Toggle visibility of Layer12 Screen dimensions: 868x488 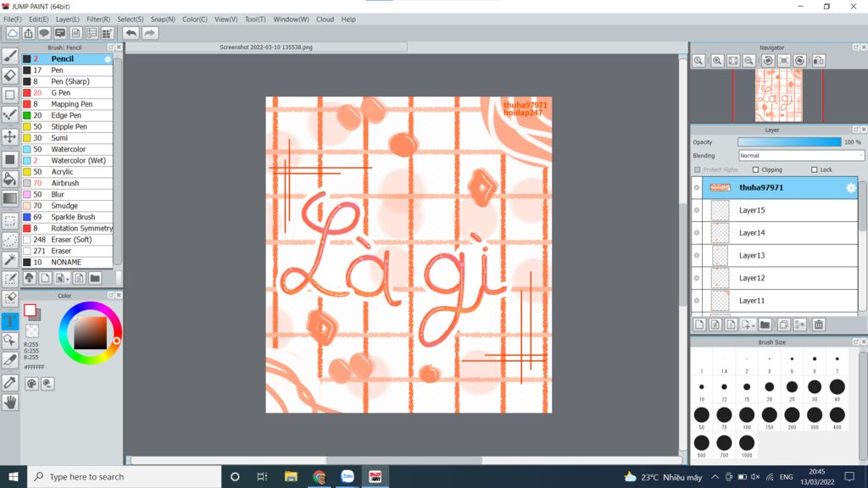(x=697, y=278)
